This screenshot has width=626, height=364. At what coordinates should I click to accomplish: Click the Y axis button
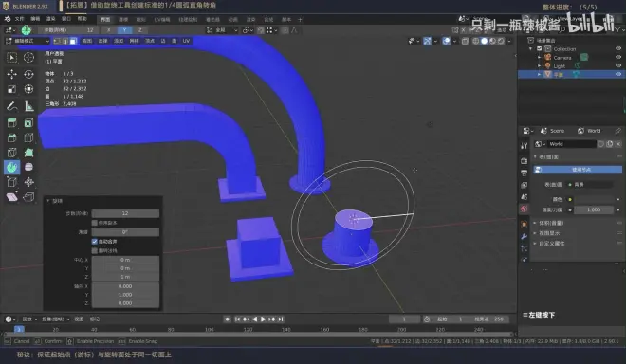pos(124,30)
